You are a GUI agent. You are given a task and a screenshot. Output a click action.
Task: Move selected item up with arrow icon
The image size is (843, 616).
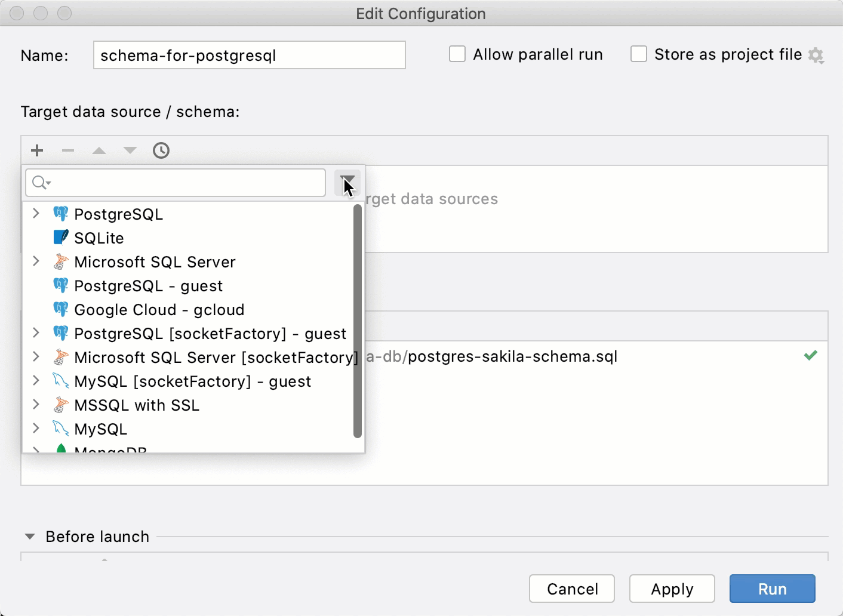(x=99, y=150)
